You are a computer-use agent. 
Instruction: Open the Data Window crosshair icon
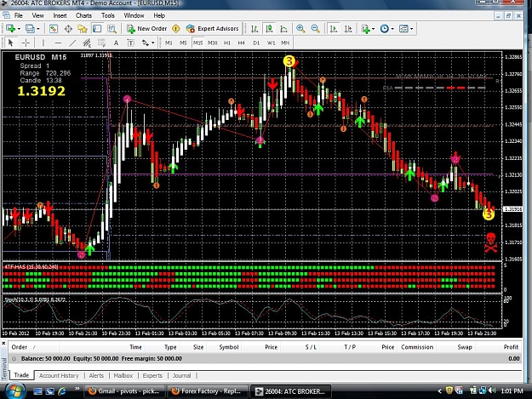click(68, 29)
